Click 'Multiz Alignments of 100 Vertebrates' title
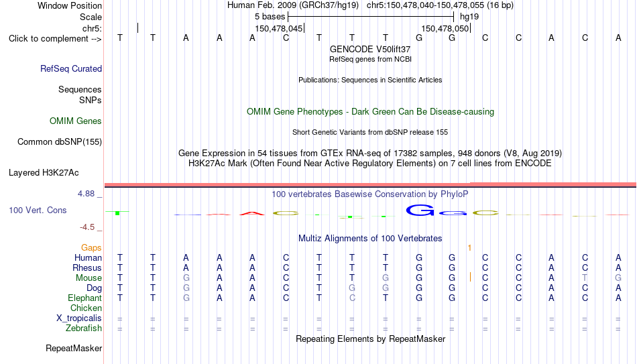 point(370,239)
